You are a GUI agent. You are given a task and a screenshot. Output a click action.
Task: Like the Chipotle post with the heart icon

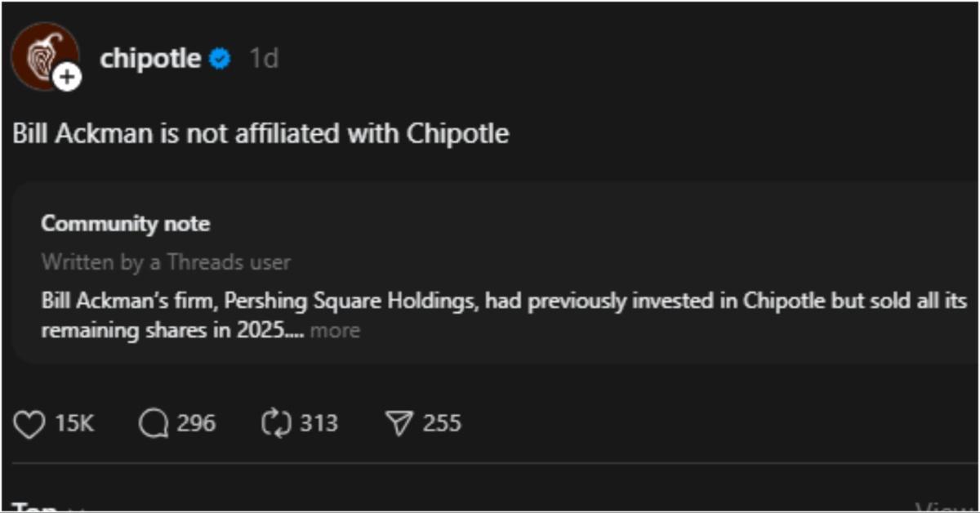(x=29, y=423)
